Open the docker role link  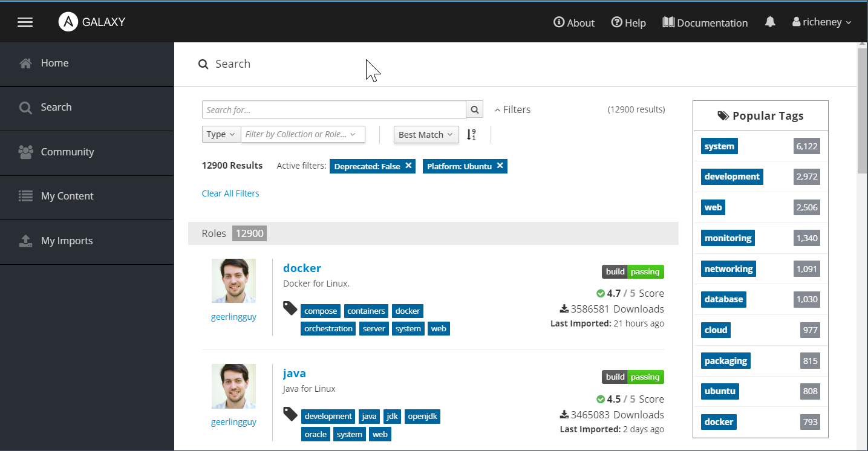(x=302, y=268)
